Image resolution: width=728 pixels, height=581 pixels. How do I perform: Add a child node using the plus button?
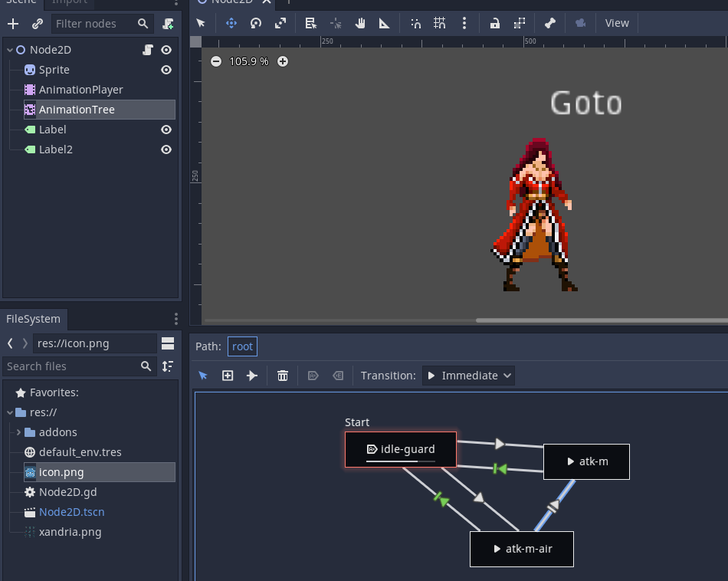click(12, 24)
